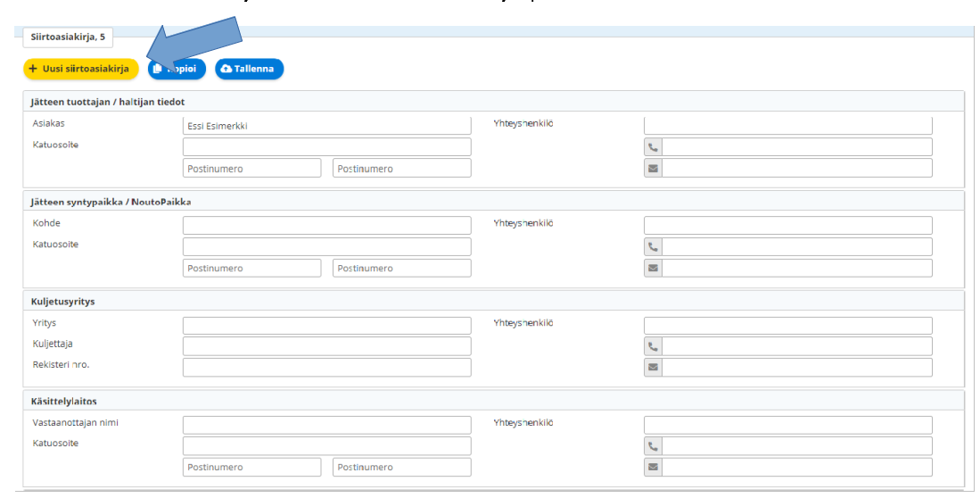This screenshot has width=980, height=498.
Task: Focus phone number field in Käsittelylaitos section
Action: click(797, 446)
